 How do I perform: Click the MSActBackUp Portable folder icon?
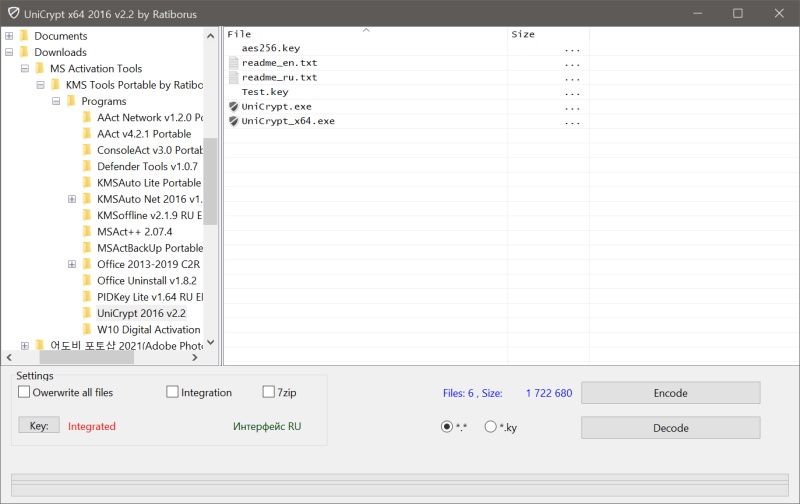[87, 248]
